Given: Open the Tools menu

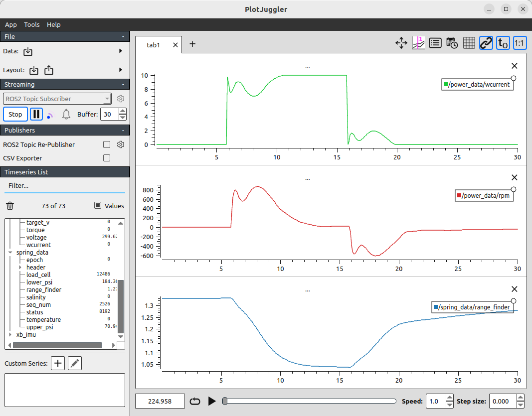Looking at the screenshot, I should pyautogui.click(x=32, y=24).
